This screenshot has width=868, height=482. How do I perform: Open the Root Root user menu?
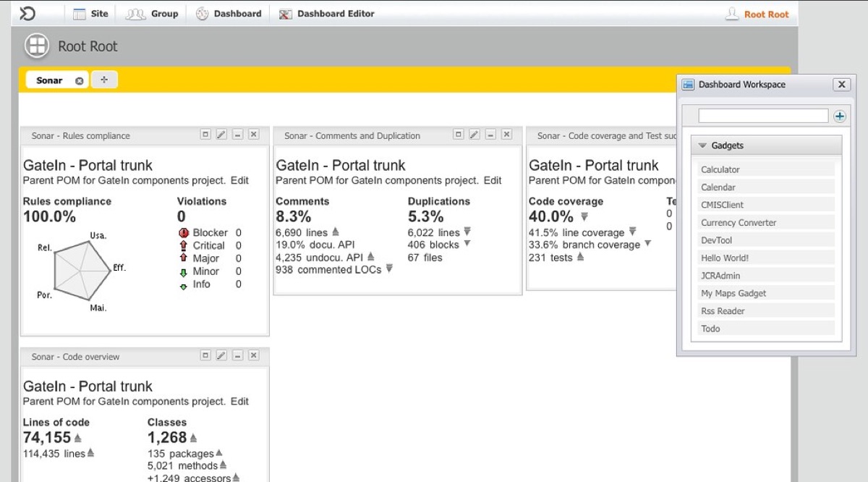pos(757,14)
